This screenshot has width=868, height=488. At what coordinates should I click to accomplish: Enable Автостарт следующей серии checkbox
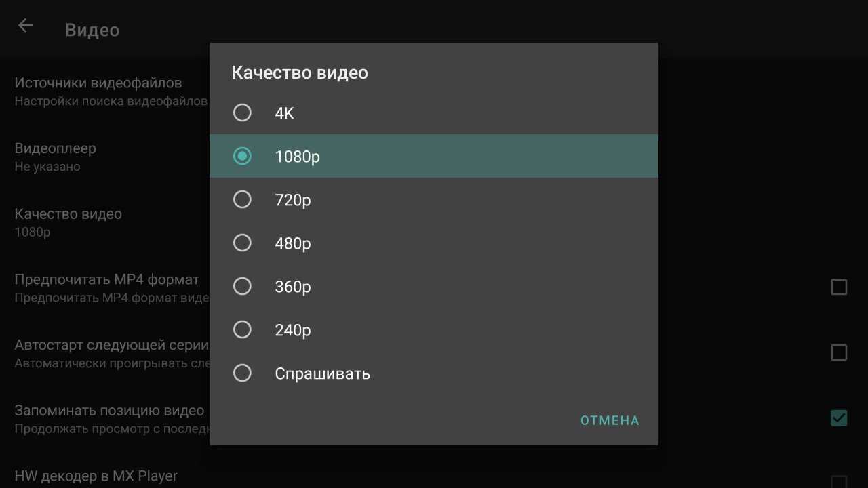coord(839,352)
